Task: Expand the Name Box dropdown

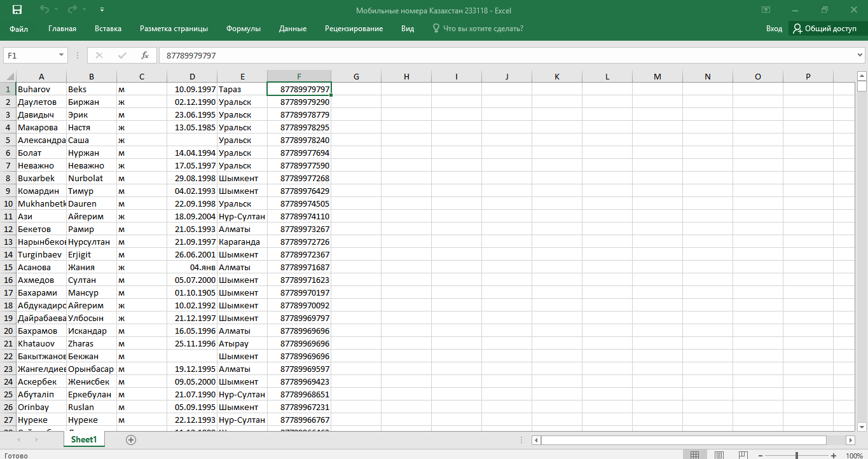Action: (x=62, y=55)
